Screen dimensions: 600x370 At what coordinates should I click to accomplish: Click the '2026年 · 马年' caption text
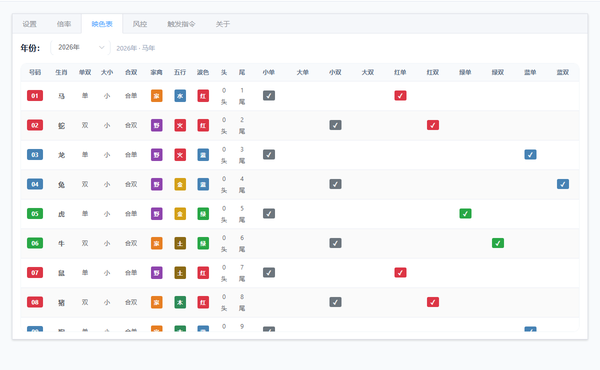[x=135, y=48]
